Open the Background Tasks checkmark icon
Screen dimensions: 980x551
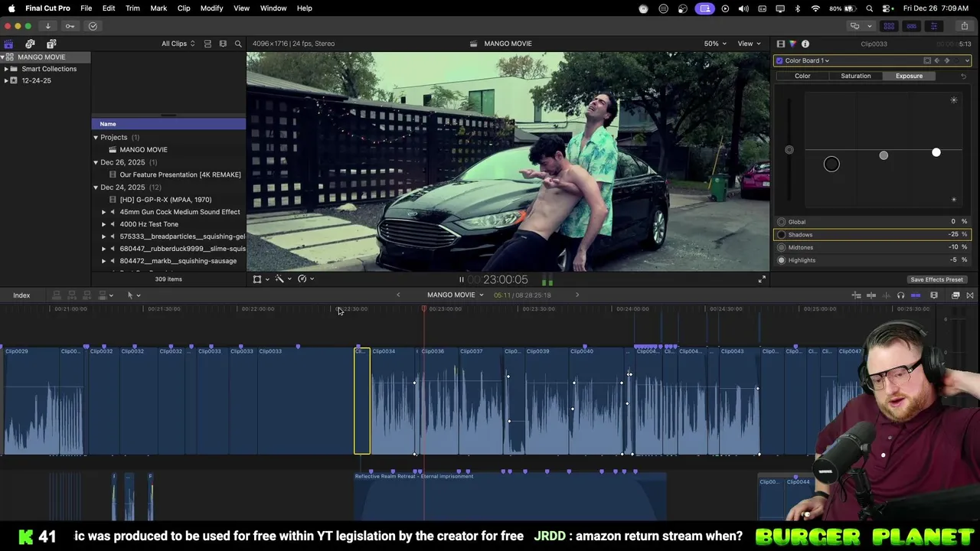tap(93, 26)
